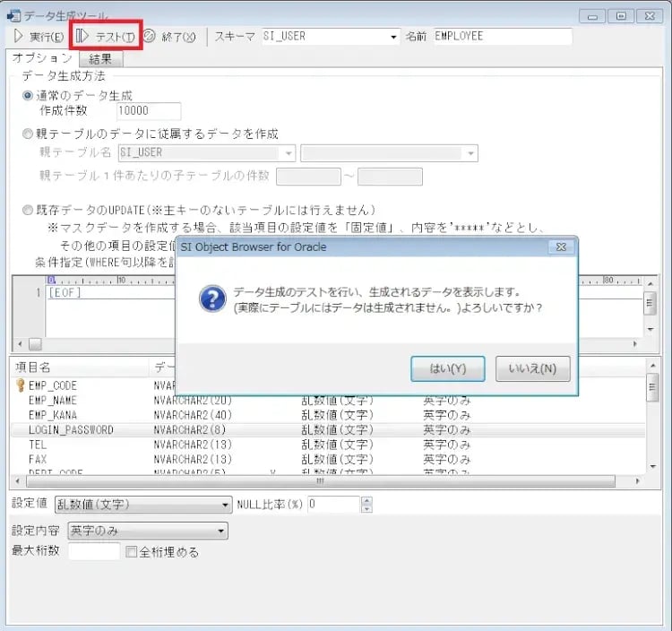The height and width of the screenshot is (631, 672).
Task: Open the スキーマ SI_USER dropdown
Action: pos(393,37)
